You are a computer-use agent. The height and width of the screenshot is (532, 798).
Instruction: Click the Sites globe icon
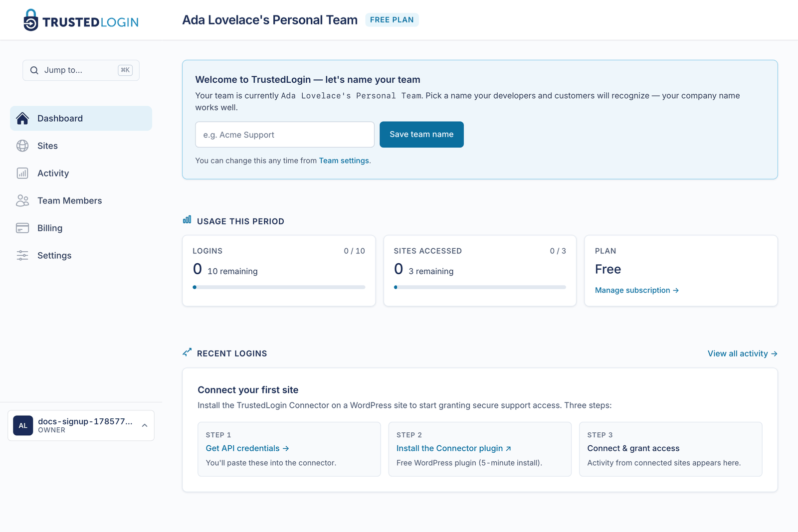coord(22,146)
